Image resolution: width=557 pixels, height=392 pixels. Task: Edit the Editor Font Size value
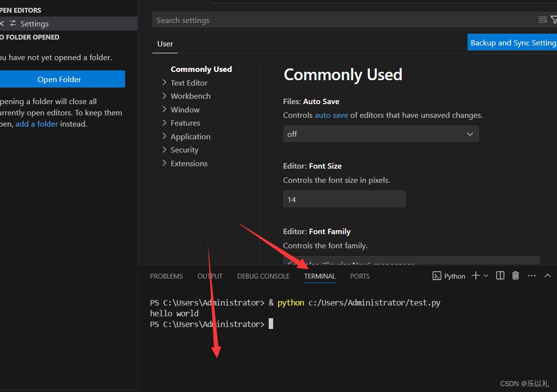click(x=344, y=199)
